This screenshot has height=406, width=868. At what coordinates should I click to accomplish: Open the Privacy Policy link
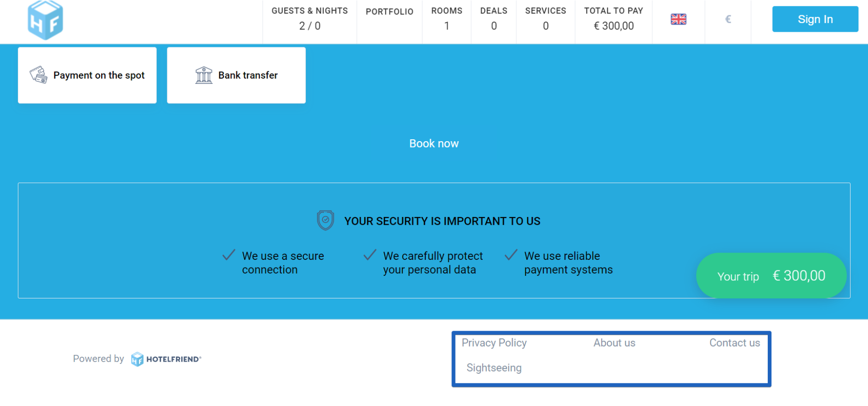click(494, 343)
